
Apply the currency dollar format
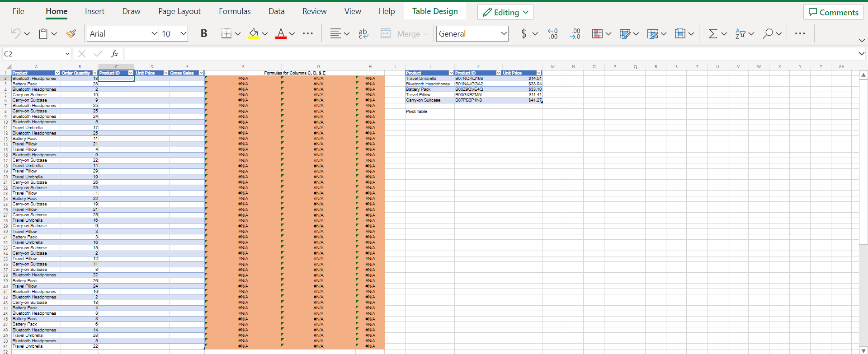[x=524, y=33]
